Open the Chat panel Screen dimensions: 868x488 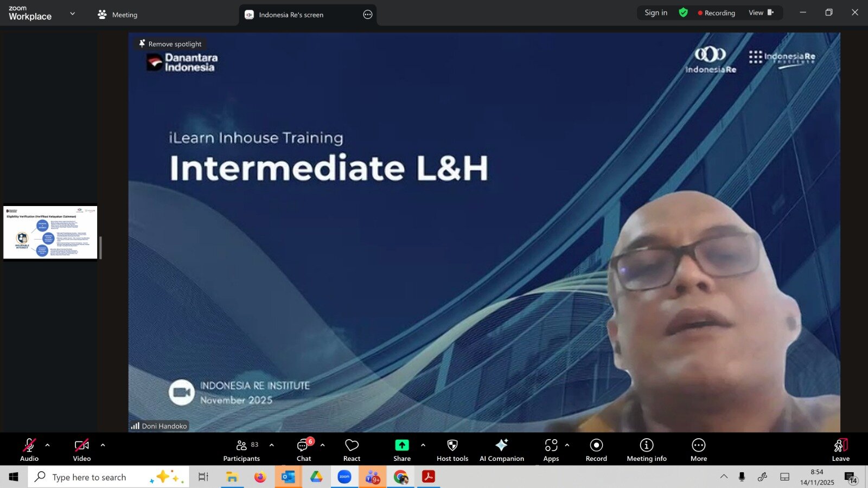coord(304,450)
